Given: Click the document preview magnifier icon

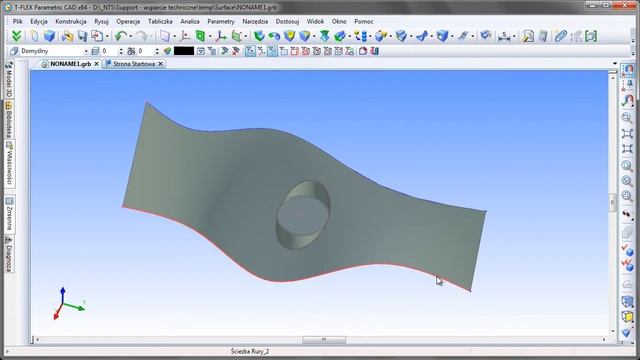Looking at the screenshot, I should pos(528,36).
